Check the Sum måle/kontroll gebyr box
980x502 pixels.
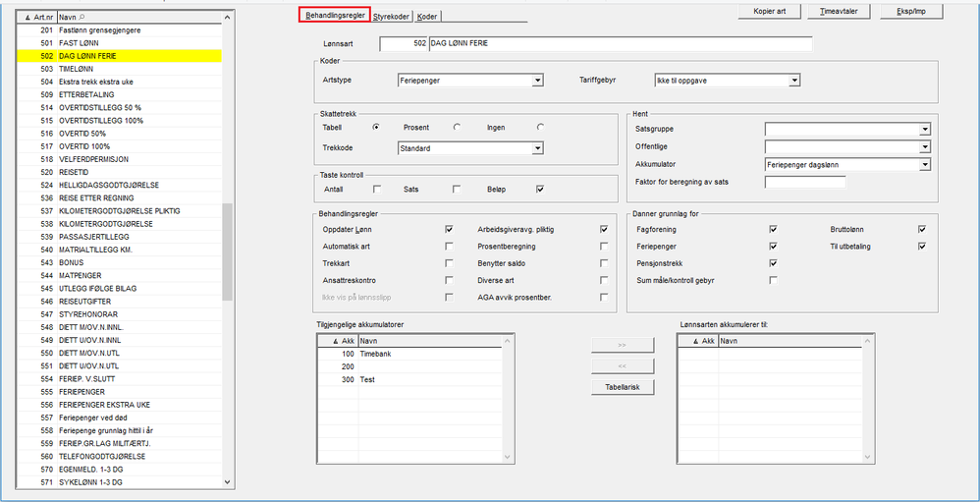coord(773,280)
